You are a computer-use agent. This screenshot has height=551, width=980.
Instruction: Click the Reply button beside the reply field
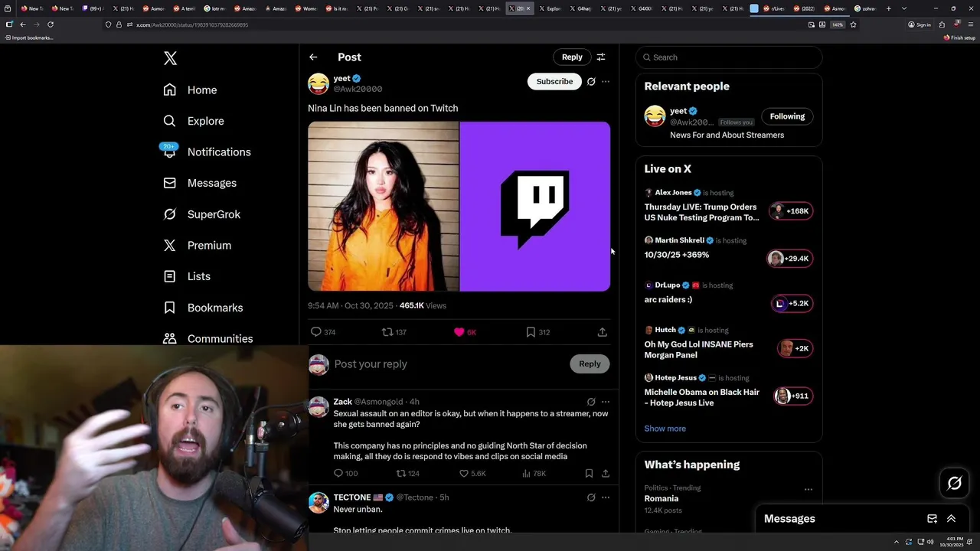point(590,364)
